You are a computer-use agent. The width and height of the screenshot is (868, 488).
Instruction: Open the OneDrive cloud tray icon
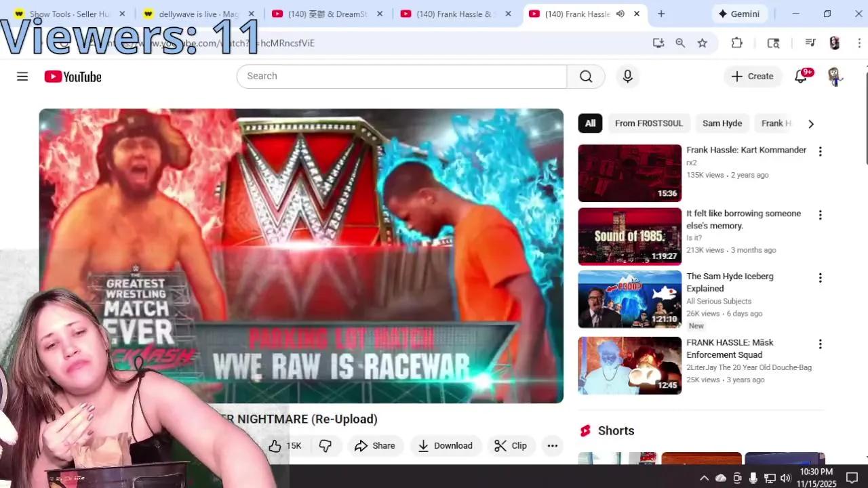click(x=721, y=478)
